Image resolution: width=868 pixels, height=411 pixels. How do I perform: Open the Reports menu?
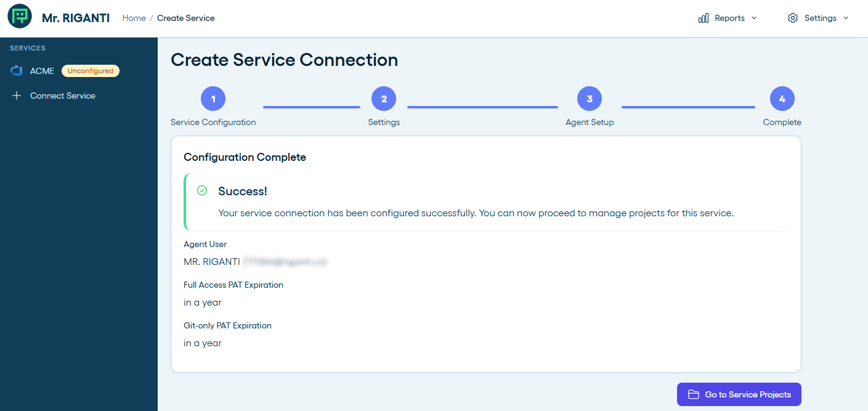pos(729,18)
